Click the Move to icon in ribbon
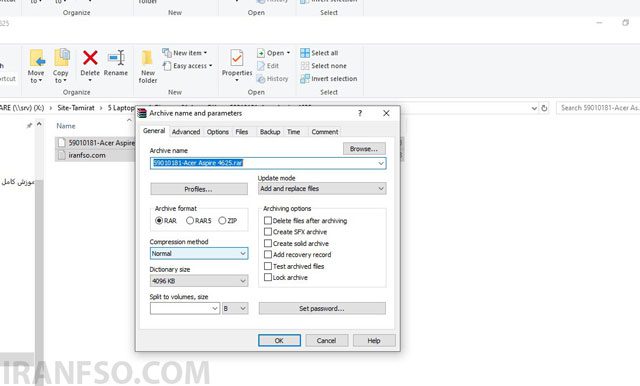The image size is (640, 386). point(36,58)
